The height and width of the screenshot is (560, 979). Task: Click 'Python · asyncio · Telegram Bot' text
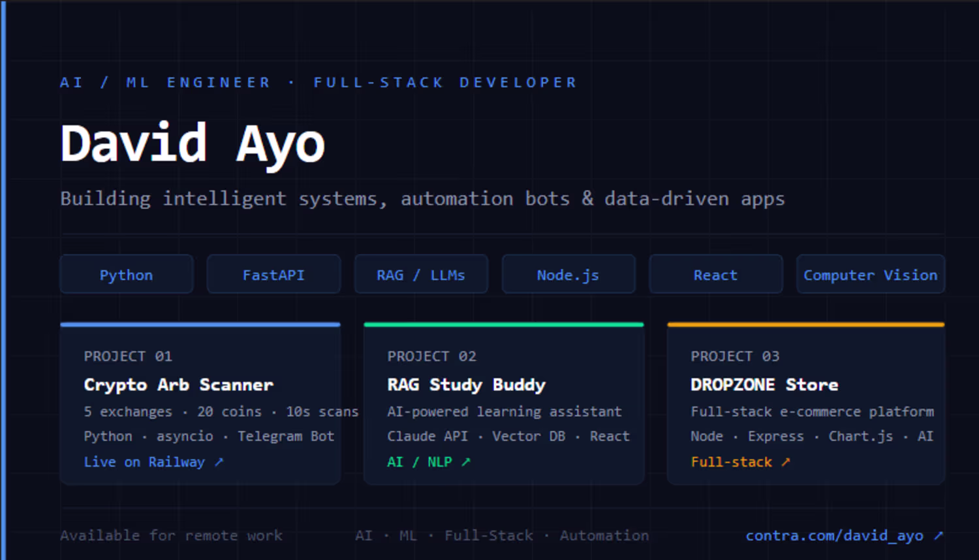(x=209, y=437)
